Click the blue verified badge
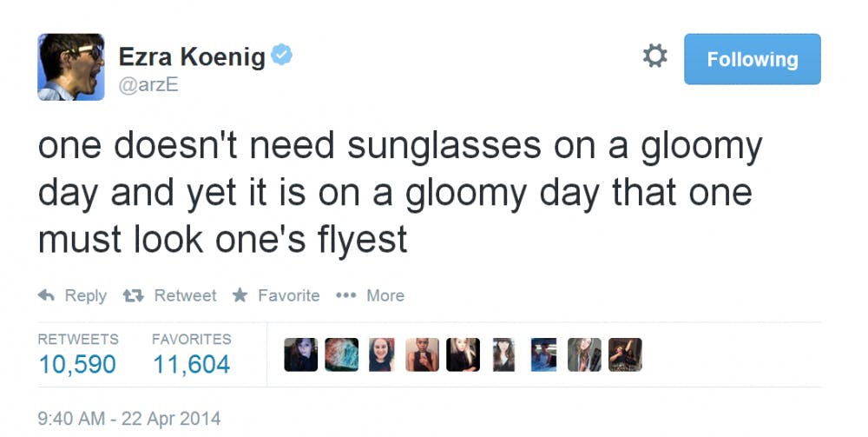 point(283,56)
